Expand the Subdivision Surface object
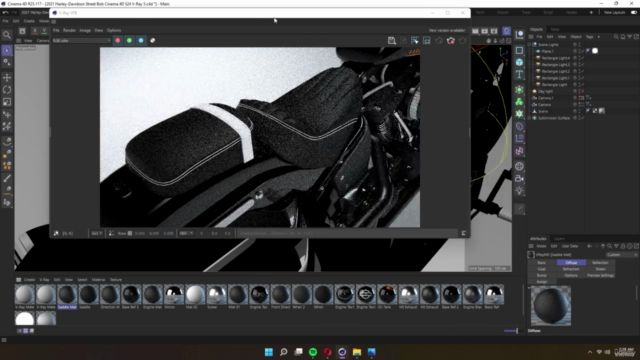The image size is (640, 360). [x=530, y=118]
